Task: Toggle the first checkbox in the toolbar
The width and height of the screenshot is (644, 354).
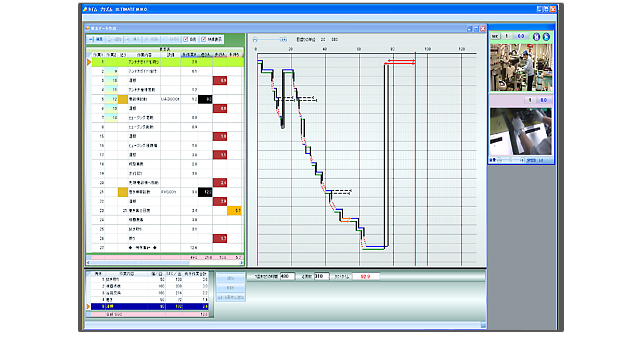Action: pyautogui.click(x=186, y=40)
